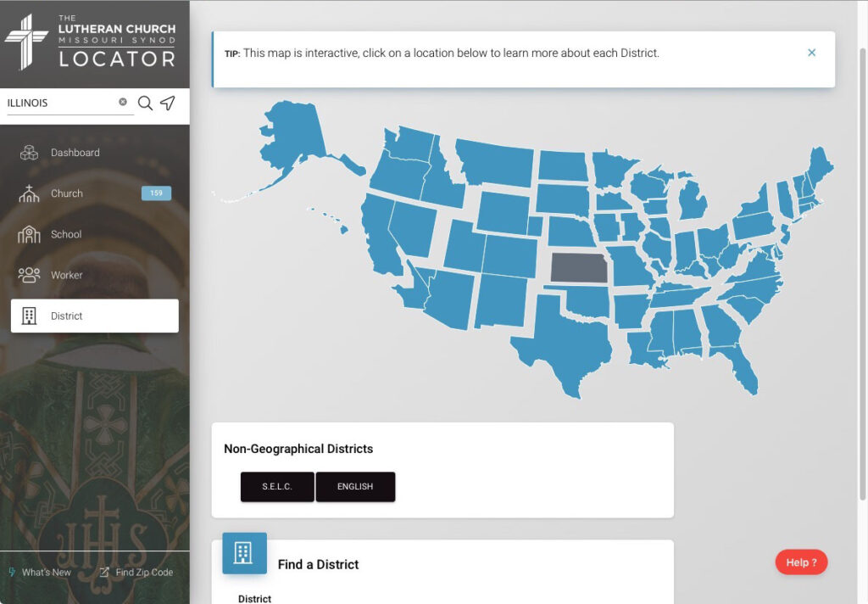Click the geolocation arrow icon

(x=168, y=103)
